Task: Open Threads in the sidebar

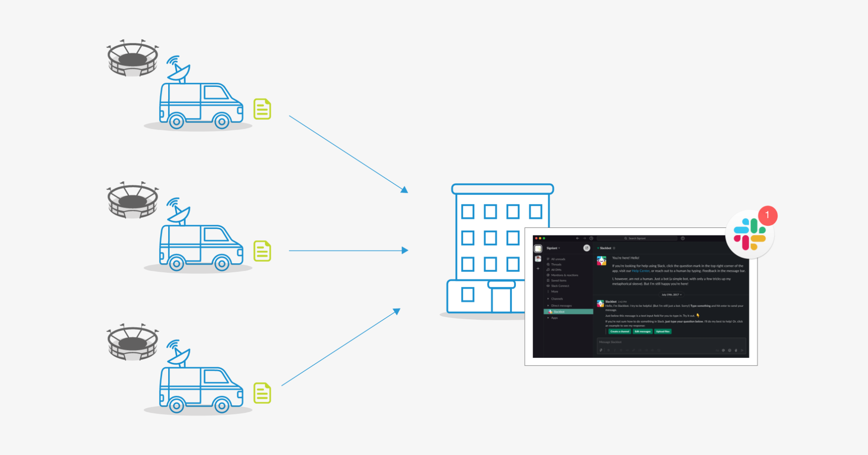Action: tap(554, 265)
